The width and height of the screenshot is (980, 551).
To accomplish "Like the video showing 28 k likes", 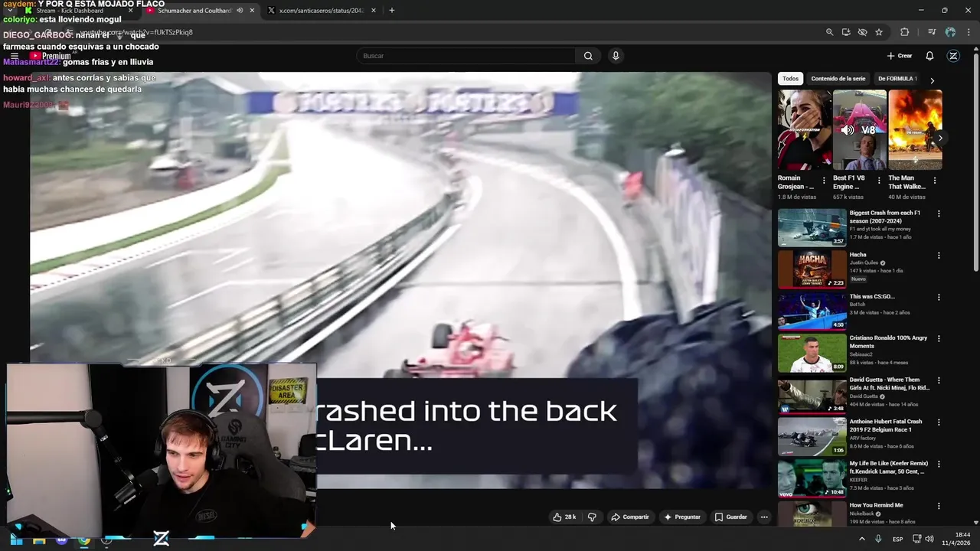I will [564, 517].
